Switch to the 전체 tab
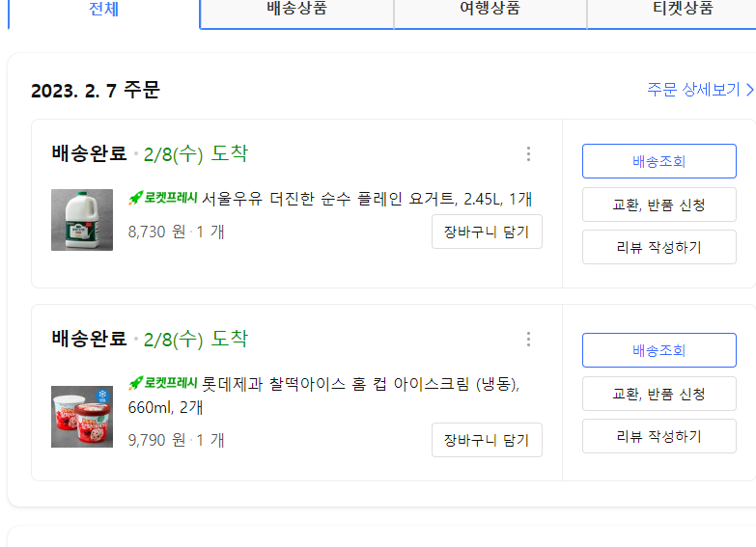Viewport: 756px width, 547px height. (103, 10)
